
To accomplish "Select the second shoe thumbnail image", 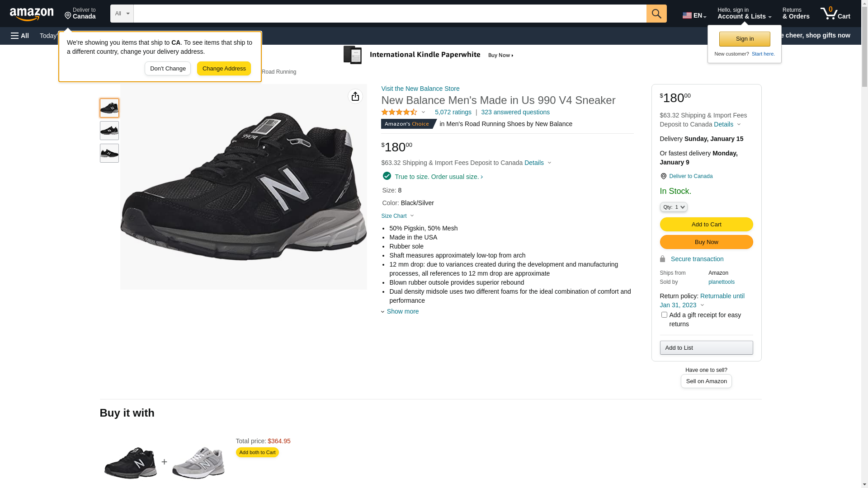I will click(x=109, y=131).
